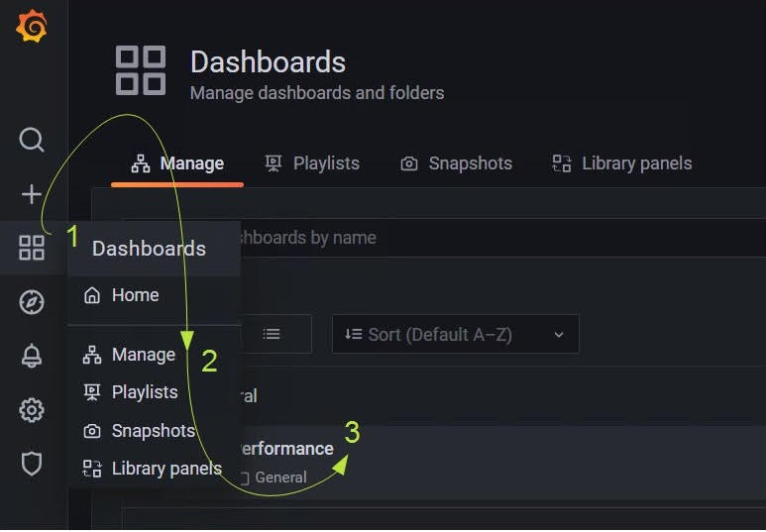Open Alerting via the bell icon
Viewport: 766px width, 532px height.
point(32,356)
